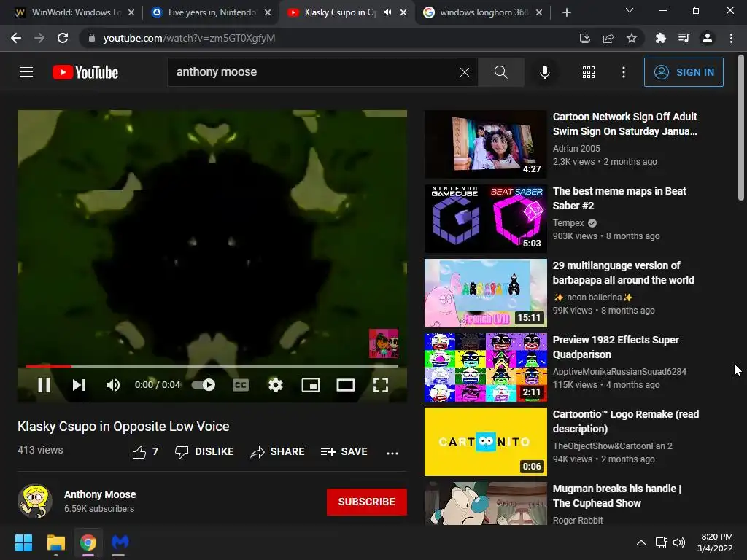Open the taskbar clock and date
747x560 pixels.
point(715,542)
